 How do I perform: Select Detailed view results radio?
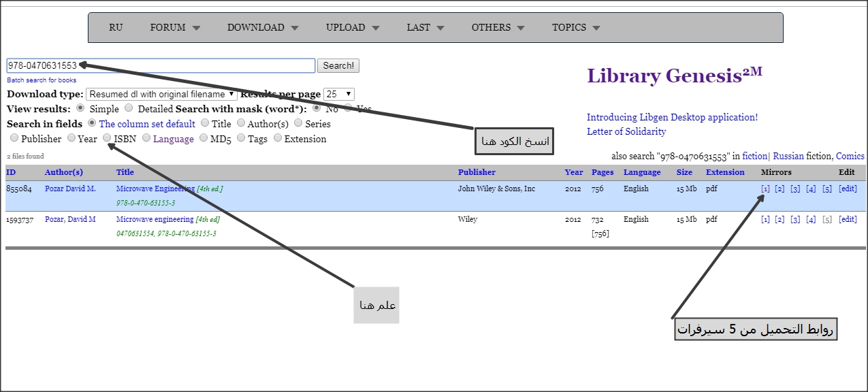[x=129, y=108]
